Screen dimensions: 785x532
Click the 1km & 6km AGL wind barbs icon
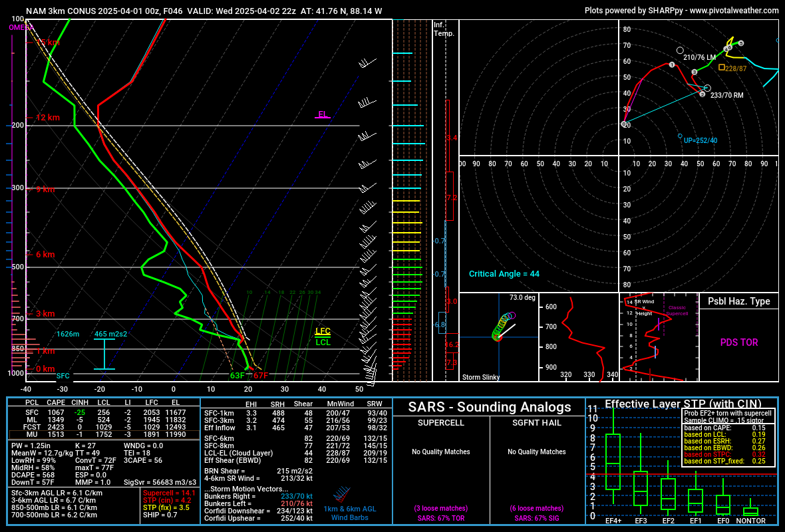(343, 494)
